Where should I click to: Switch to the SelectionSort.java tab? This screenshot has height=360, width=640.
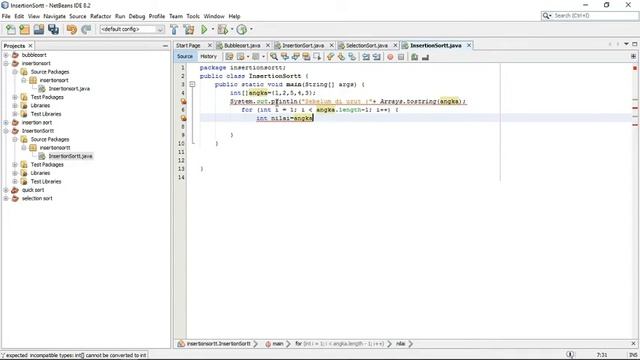coord(367,45)
